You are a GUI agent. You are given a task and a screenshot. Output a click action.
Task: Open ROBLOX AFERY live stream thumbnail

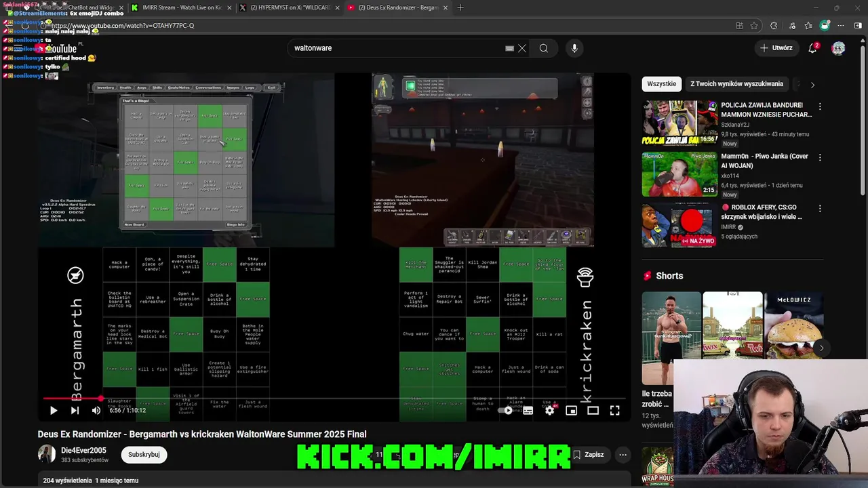coord(679,225)
